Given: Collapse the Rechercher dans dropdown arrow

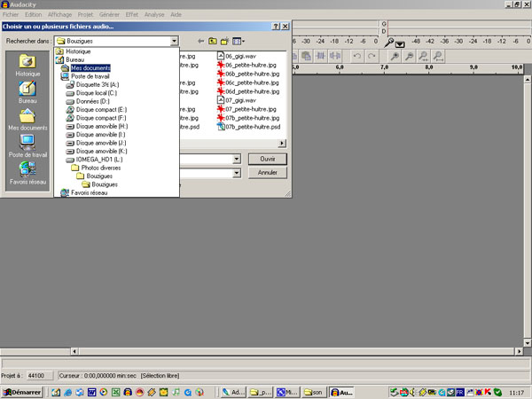Looking at the screenshot, I should 174,41.
